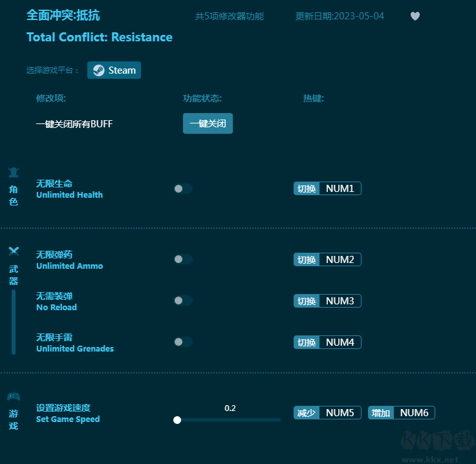Click the 切换 NUM3 hotkey button
The width and height of the screenshot is (476, 464).
tap(327, 301)
